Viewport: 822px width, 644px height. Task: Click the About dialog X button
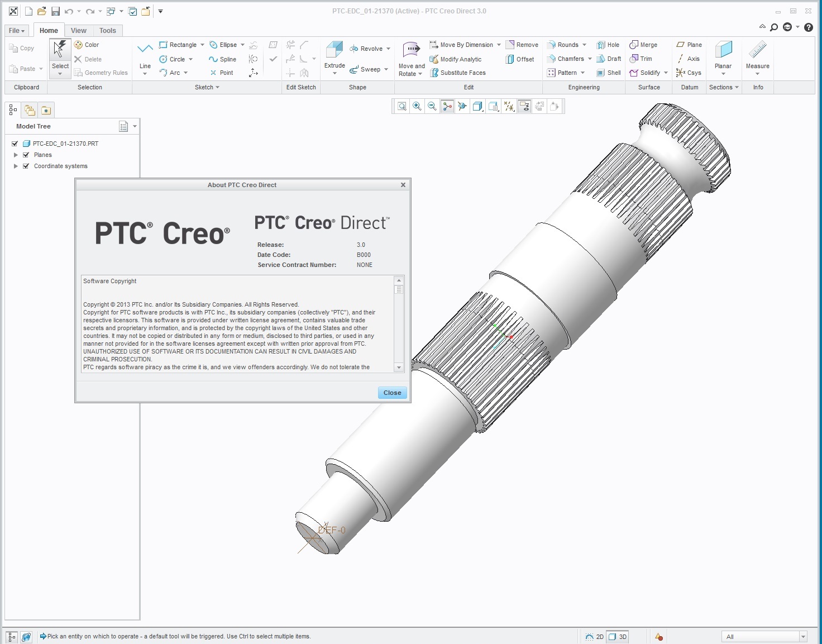[x=403, y=185]
